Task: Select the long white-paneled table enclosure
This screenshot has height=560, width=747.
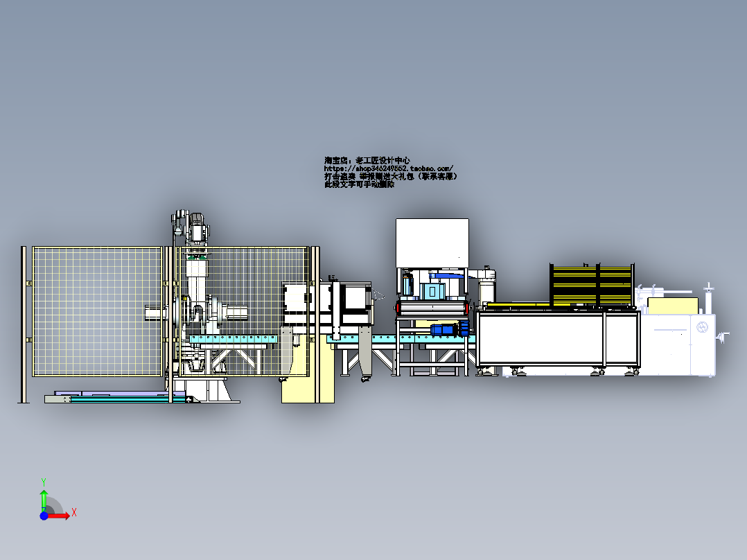Action: pos(558,340)
